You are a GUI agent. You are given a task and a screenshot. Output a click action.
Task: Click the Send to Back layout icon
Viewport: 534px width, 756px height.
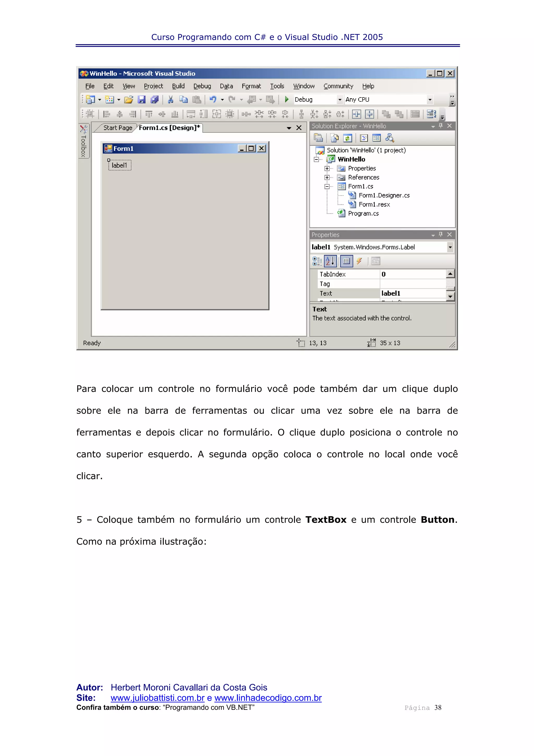(x=399, y=114)
